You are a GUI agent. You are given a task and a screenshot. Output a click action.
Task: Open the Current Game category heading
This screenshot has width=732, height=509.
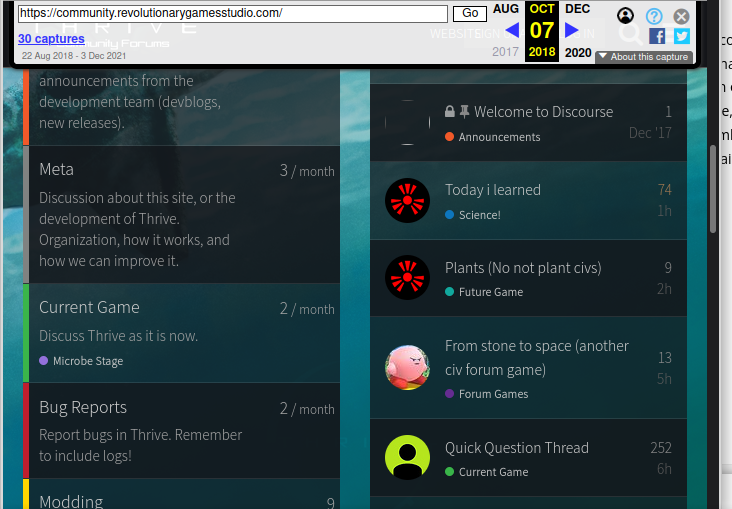click(x=89, y=308)
